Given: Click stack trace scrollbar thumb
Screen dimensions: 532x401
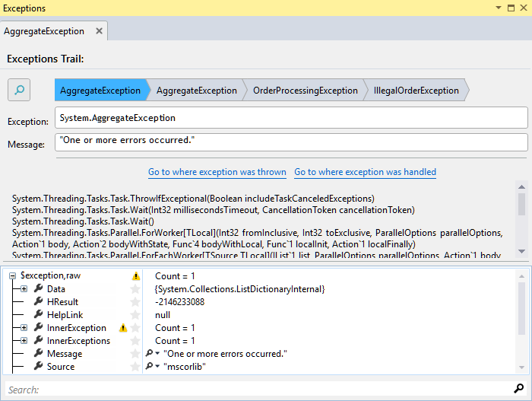Looking at the screenshot, I should 522,204.
